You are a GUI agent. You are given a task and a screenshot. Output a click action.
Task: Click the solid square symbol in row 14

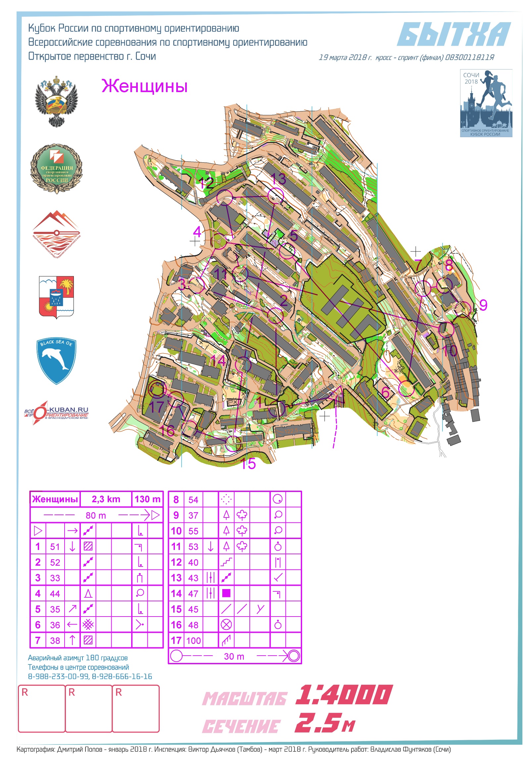pyautogui.click(x=226, y=593)
